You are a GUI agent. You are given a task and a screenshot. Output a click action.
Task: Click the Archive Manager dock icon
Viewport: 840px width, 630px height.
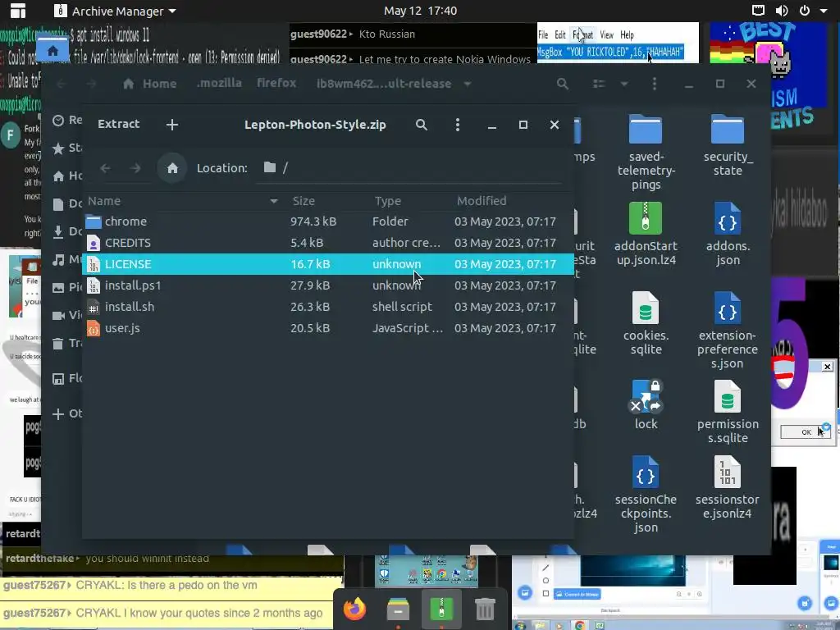tap(441, 609)
